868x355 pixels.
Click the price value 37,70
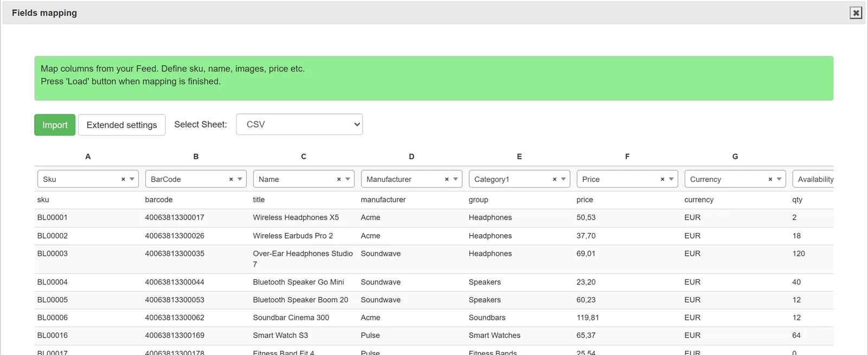pyautogui.click(x=586, y=236)
